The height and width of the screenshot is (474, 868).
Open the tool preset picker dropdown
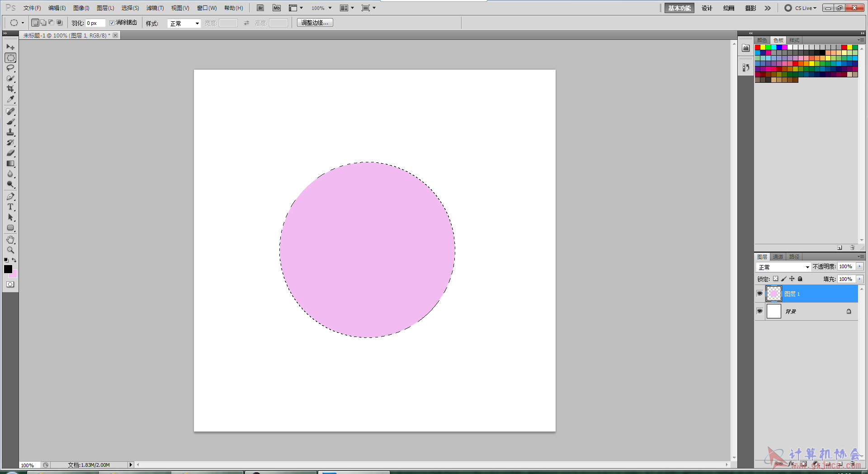[23, 23]
